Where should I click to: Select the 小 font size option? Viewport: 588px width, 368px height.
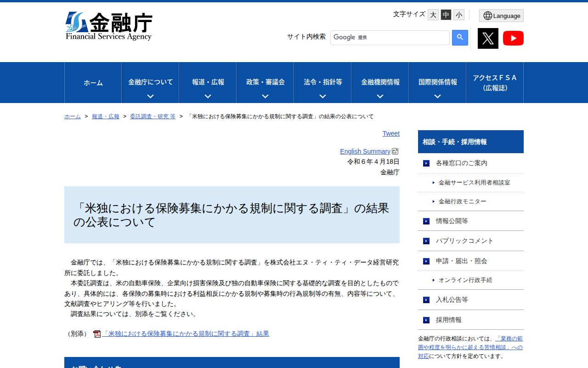[458, 14]
